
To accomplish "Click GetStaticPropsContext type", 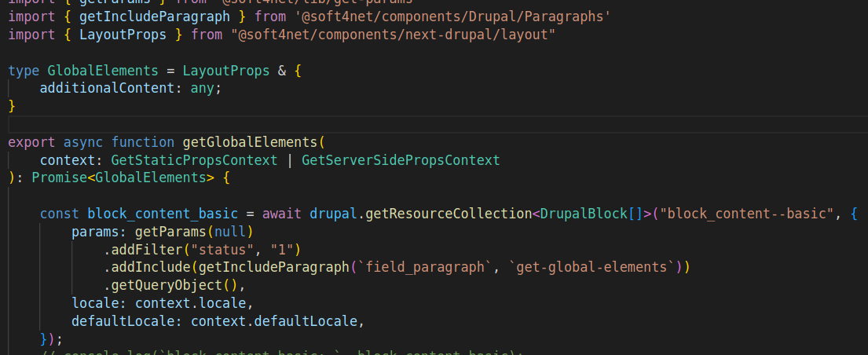I will [194, 160].
